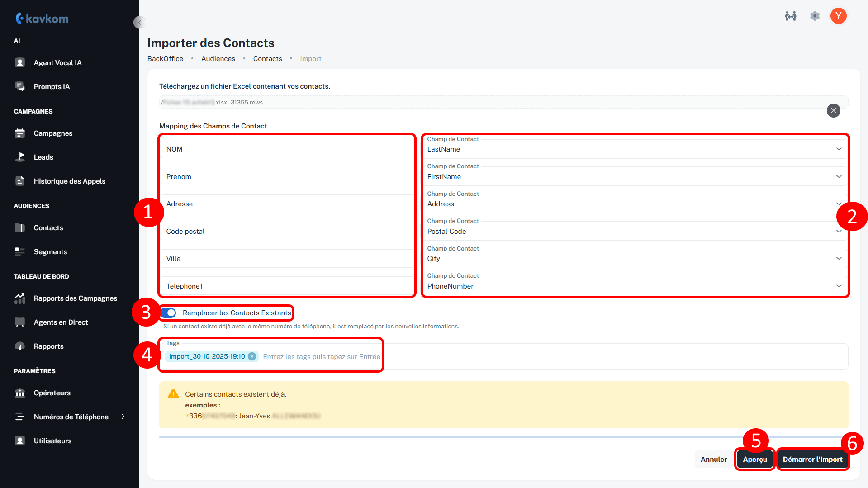The width and height of the screenshot is (868, 488).
Task: Click the user avatar Y icon
Action: click(838, 16)
